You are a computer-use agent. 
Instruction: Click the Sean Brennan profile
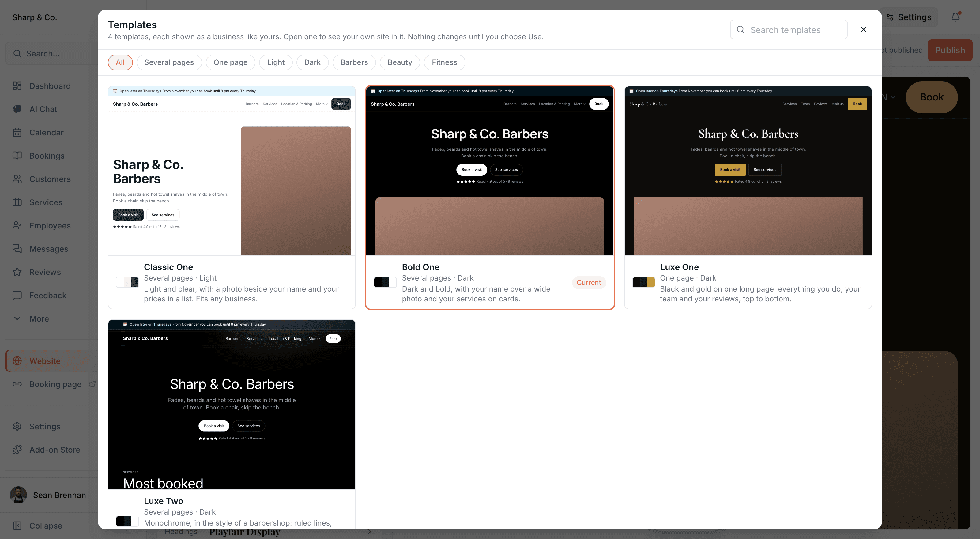49,495
